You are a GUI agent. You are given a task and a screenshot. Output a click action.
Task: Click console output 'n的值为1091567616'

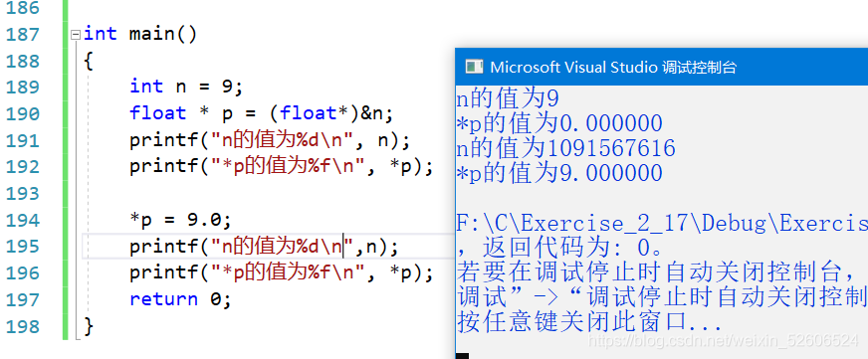(565, 149)
